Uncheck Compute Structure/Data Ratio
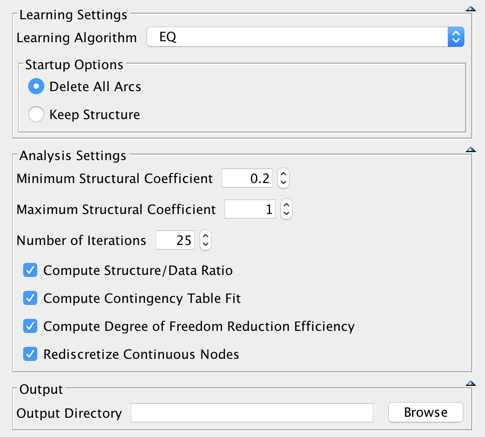This screenshot has height=437, width=485. (30, 270)
